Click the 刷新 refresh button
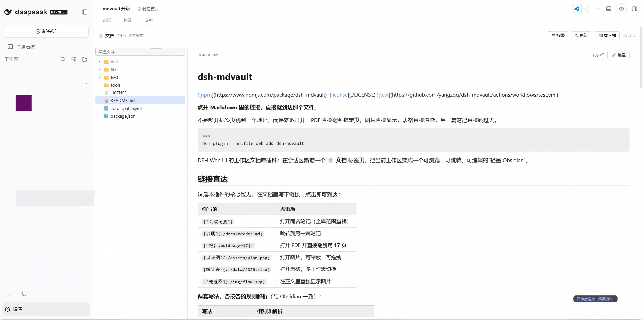 click(581, 35)
